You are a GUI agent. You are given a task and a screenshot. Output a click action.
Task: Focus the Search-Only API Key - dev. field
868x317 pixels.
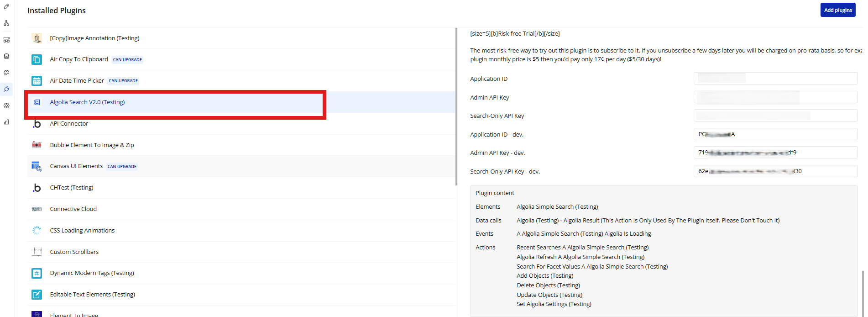click(775, 171)
